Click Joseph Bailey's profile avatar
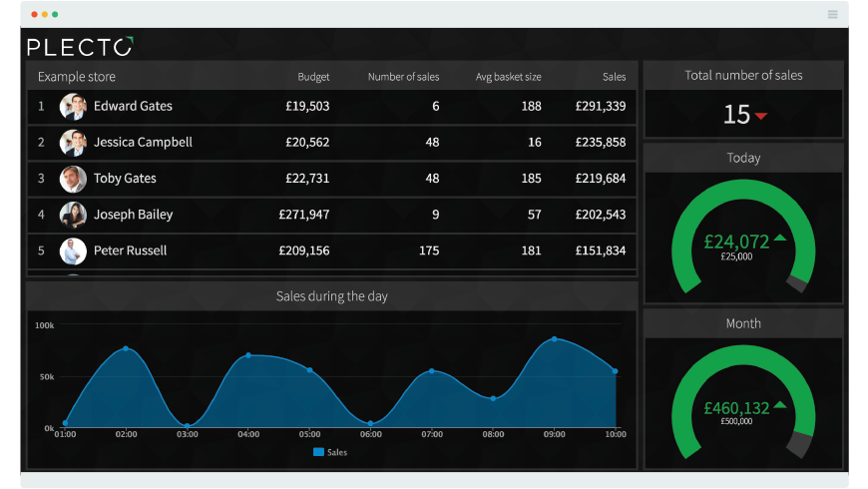The image size is (868, 489). tap(73, 215)
